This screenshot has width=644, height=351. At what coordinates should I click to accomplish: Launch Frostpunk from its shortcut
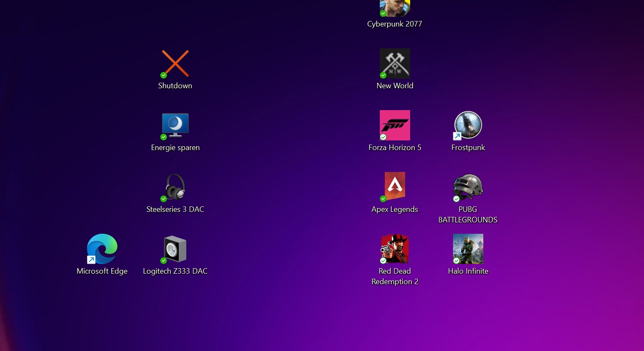coord(468,125)
